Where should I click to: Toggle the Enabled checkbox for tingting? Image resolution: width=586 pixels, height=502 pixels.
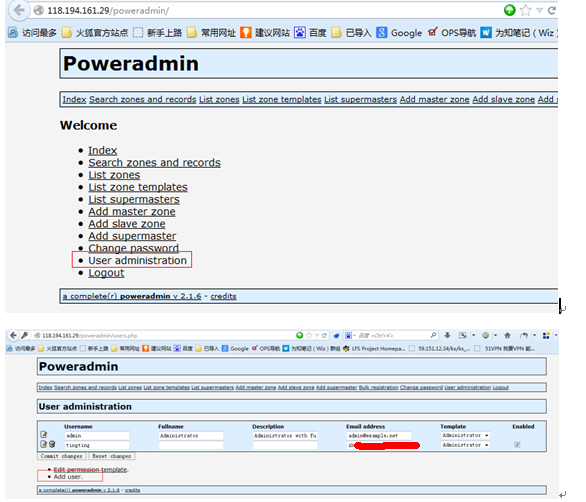tap(517, 445)
